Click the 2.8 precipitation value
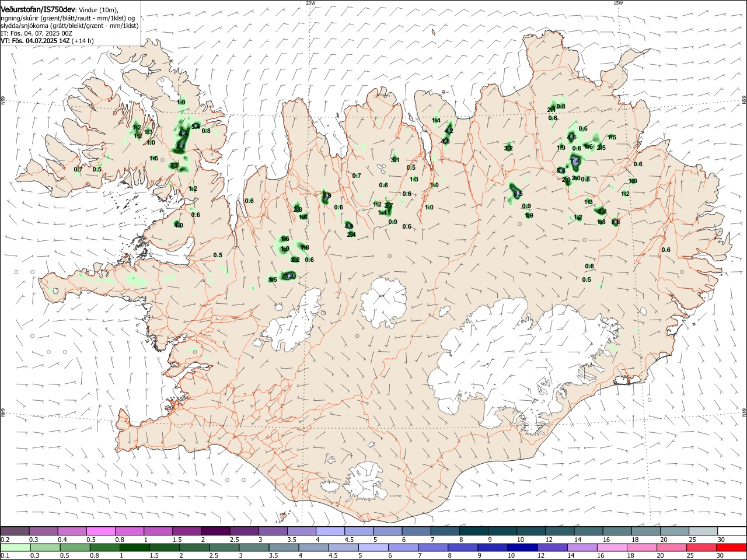Image resolution: width=747 pixels, height=560 pixels. [x=298, y=209]
